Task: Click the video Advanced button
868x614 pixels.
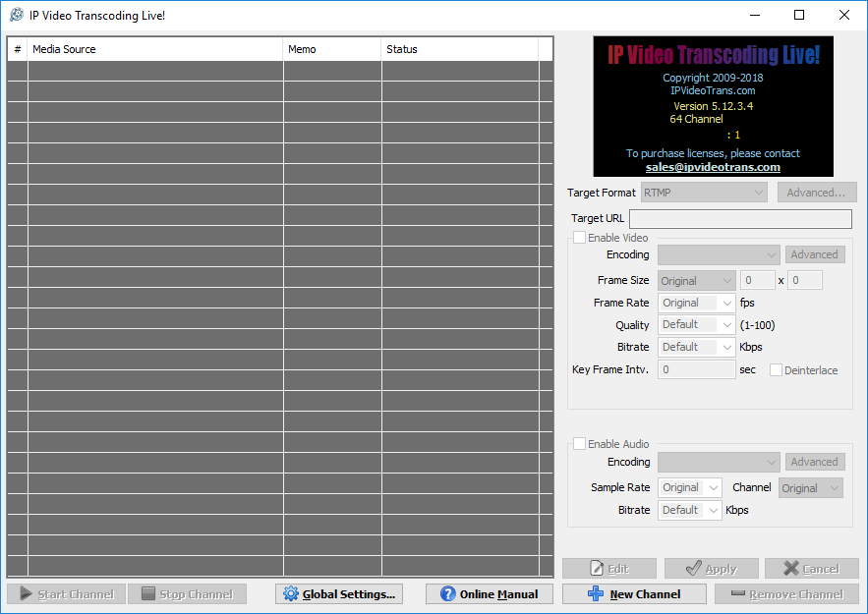Action: (x=815, y=253)
